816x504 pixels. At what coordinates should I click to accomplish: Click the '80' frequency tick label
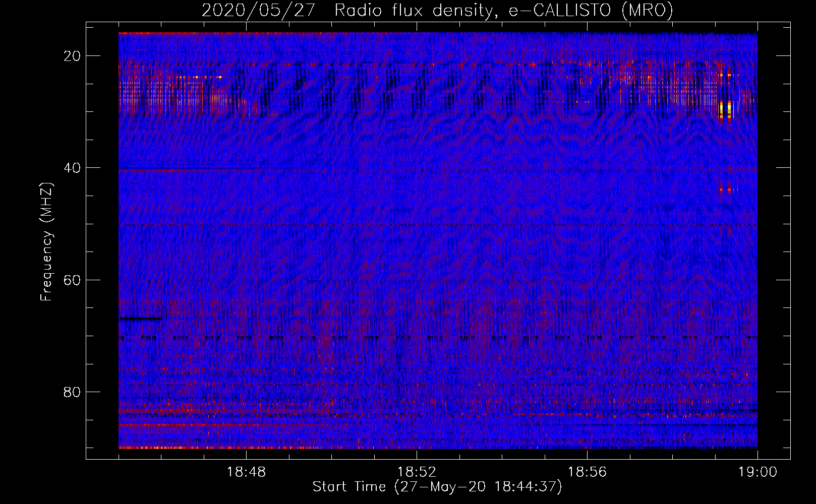pyautogui.click(x=73, y=392)
